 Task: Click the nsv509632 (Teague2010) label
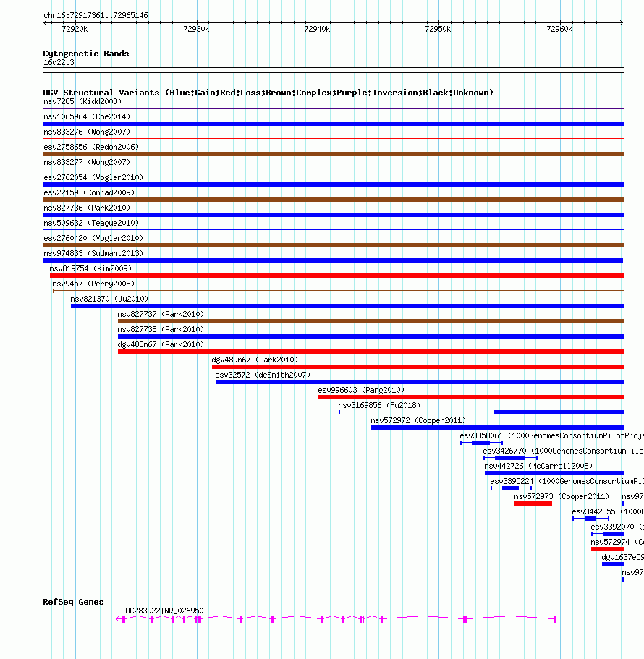[x=91, y=223]
